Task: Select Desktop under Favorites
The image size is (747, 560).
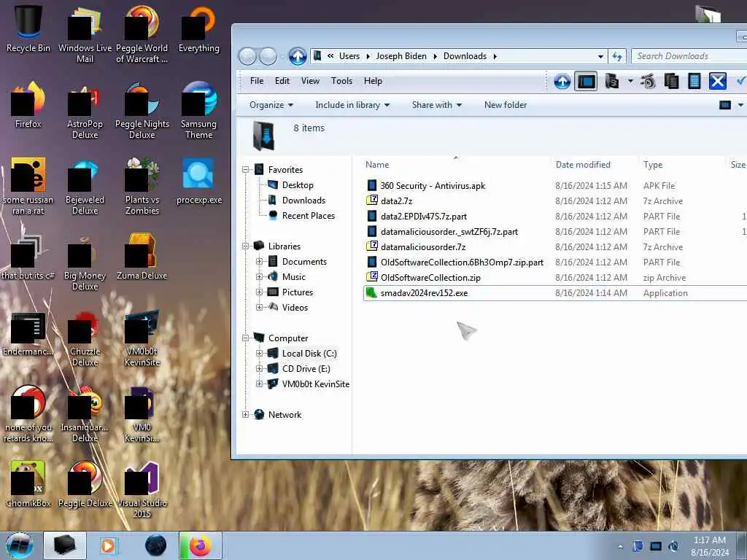Action: pos(298,184)
